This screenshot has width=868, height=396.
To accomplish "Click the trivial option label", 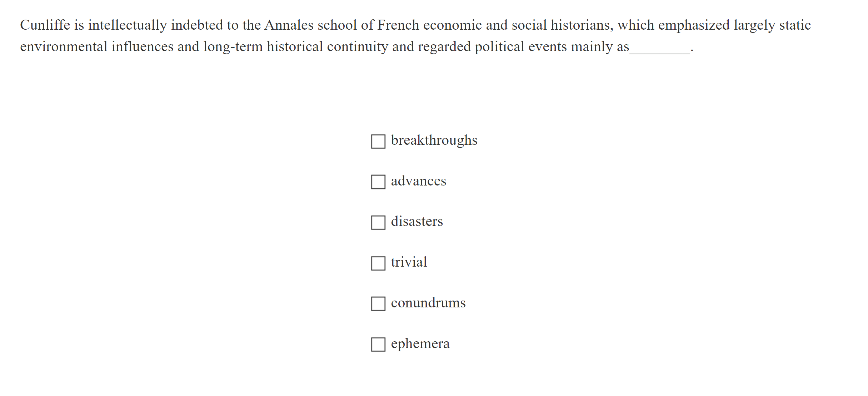I will pyautogui.click(x=409, y=262).
